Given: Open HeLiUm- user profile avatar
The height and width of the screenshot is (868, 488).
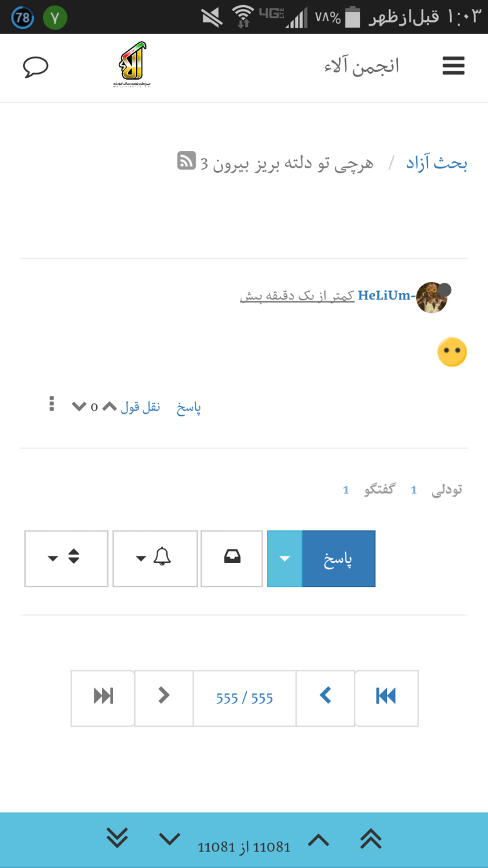Looking at the screenshot, I should coord(431,298).
